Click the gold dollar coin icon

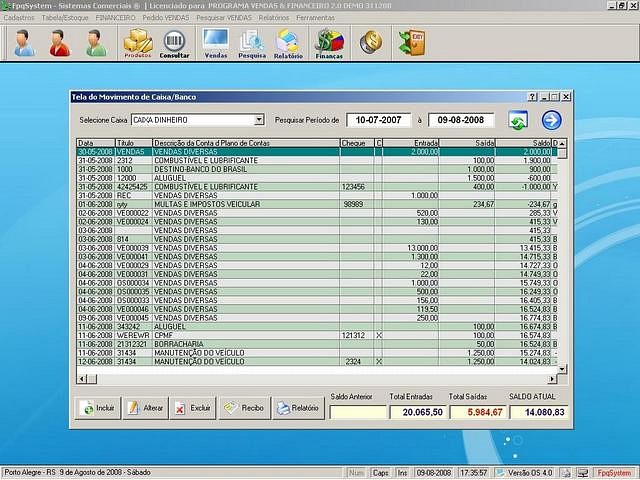[371, 42]
